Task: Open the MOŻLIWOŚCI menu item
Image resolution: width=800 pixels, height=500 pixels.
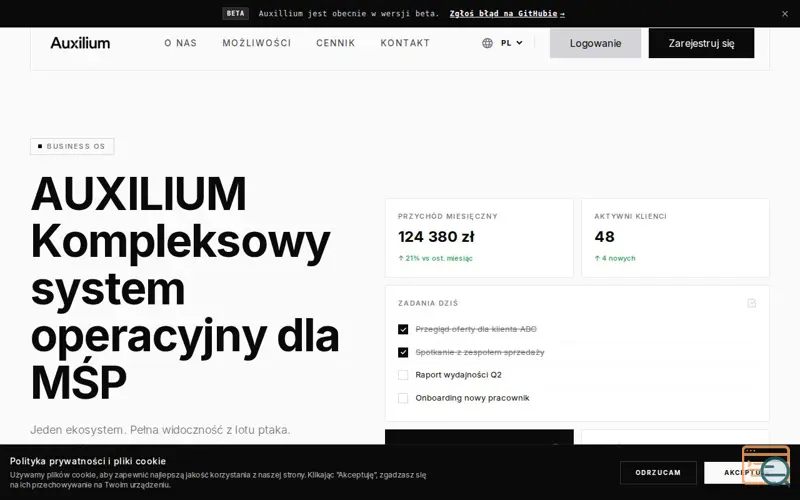Action: pyautogui.click(x=257, y=43)
